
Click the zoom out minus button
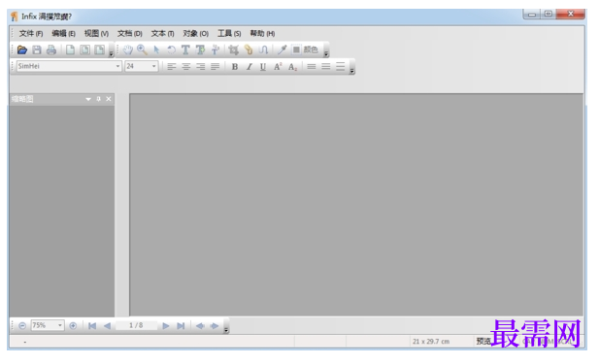(x=22, y=326)
